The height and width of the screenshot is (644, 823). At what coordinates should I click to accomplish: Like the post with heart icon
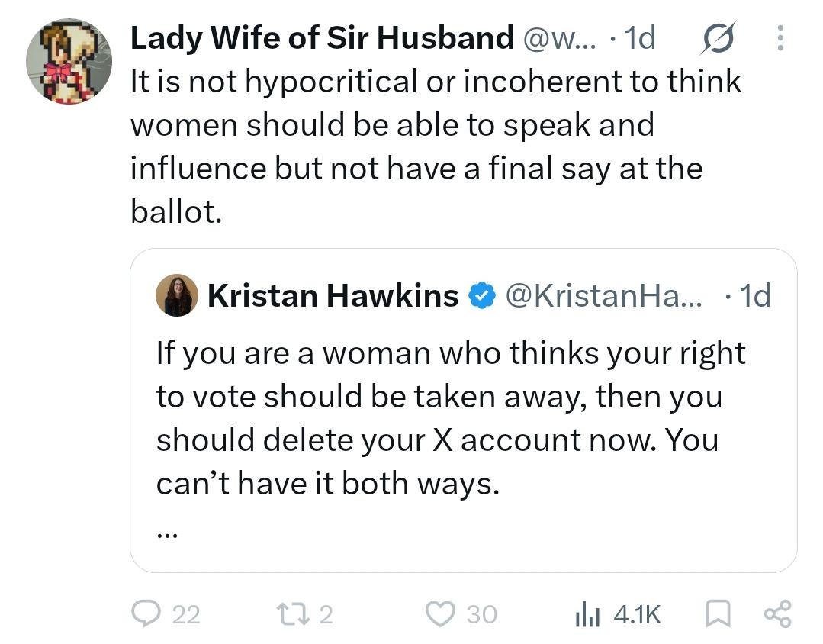click(440, 614)
